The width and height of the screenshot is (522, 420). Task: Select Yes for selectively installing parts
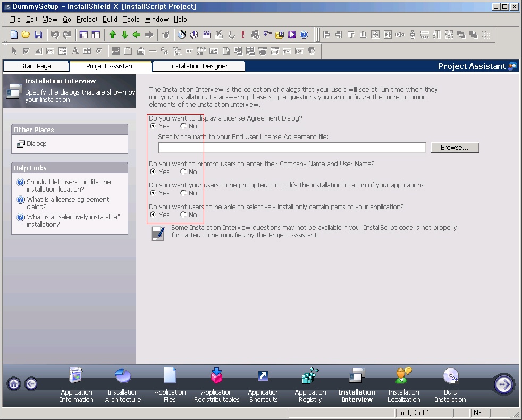(153, 214)
